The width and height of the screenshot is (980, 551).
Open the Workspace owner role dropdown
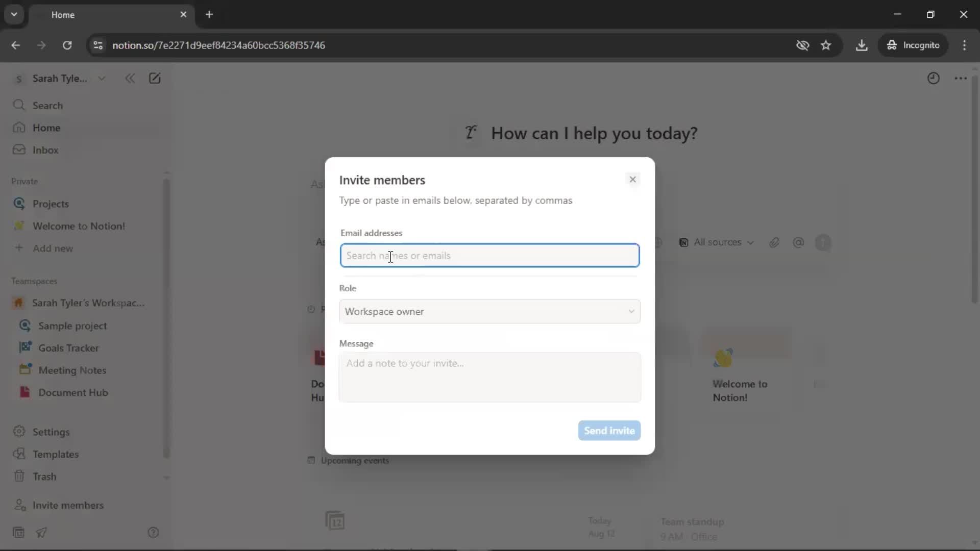489,311
